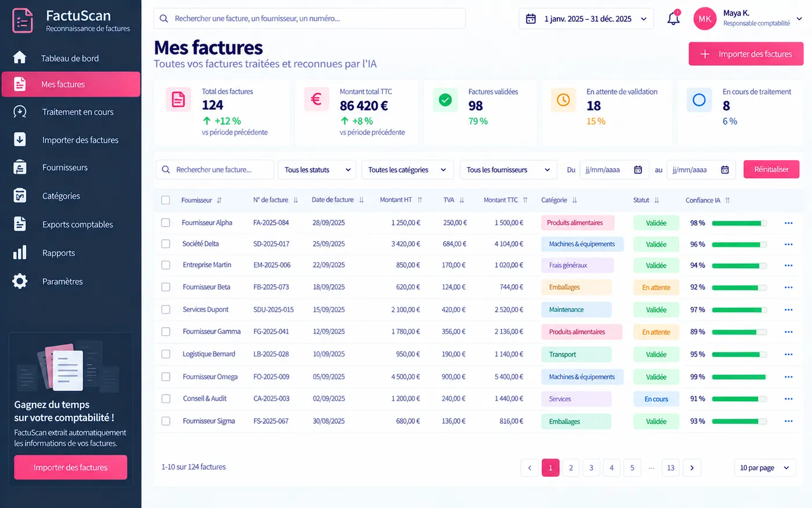Viewport: 812px width, 508px height.
Task: Open the Toutes les catégories dropdown
Action: coord(407,170)
